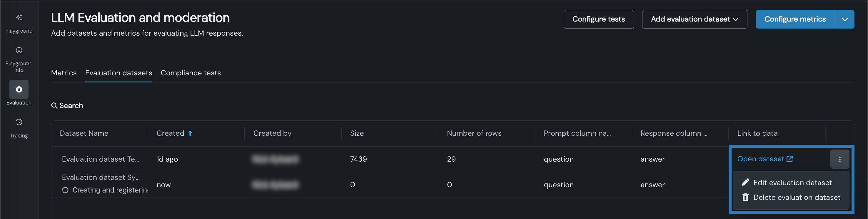Image resolution: width=868 pixels, height=219 pixels.
Task: Select the Evaluation sidebar icon
Action: (19, 89)
